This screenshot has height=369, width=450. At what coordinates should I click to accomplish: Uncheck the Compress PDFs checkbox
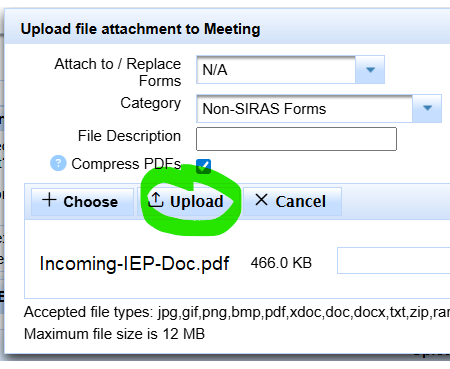click(x=203, y=166)
